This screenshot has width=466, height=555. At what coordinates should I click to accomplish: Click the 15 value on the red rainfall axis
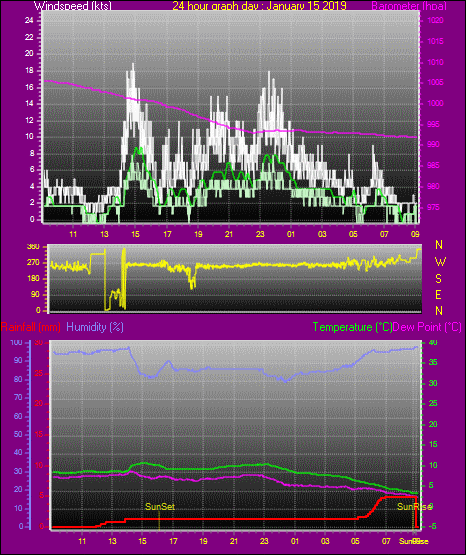[x=39, y=434]
